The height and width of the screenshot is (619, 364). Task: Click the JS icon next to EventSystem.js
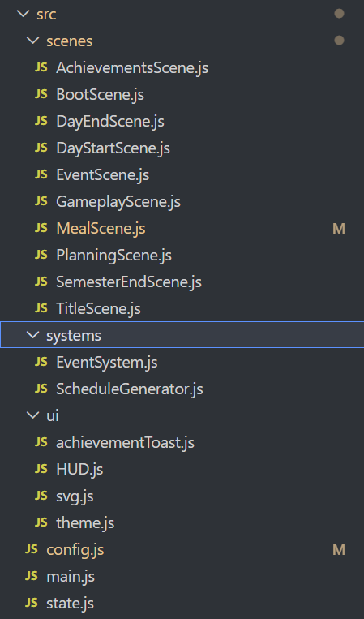pos(41,362)
